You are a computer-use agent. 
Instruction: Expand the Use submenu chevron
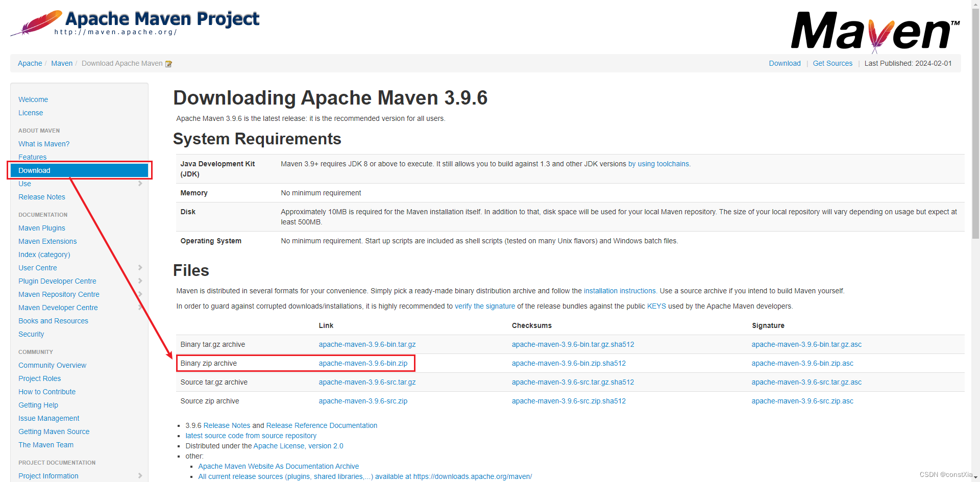coord(140,184)
